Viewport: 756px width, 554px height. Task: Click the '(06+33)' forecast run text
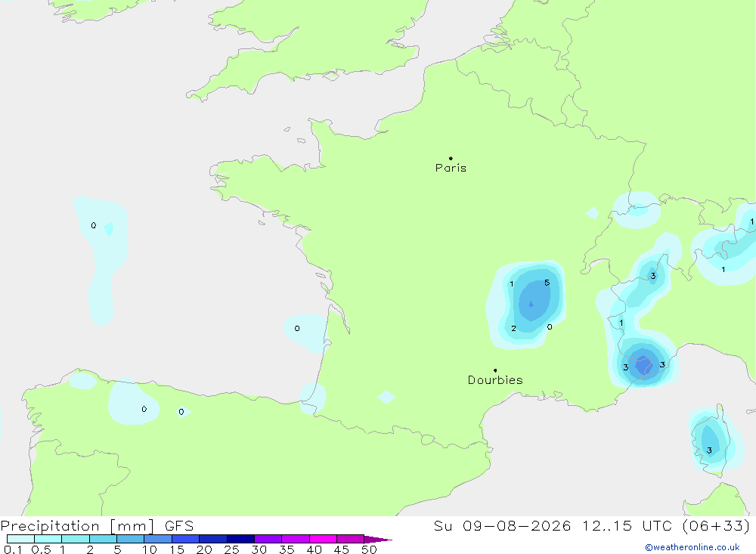click(717, 525)
